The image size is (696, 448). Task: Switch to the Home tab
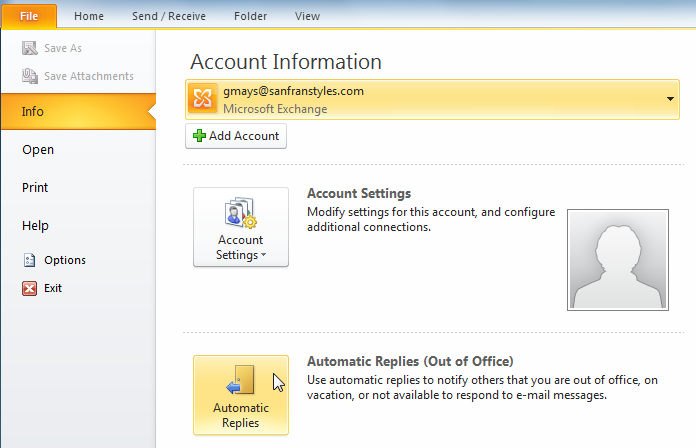click(x=89, y=16)
